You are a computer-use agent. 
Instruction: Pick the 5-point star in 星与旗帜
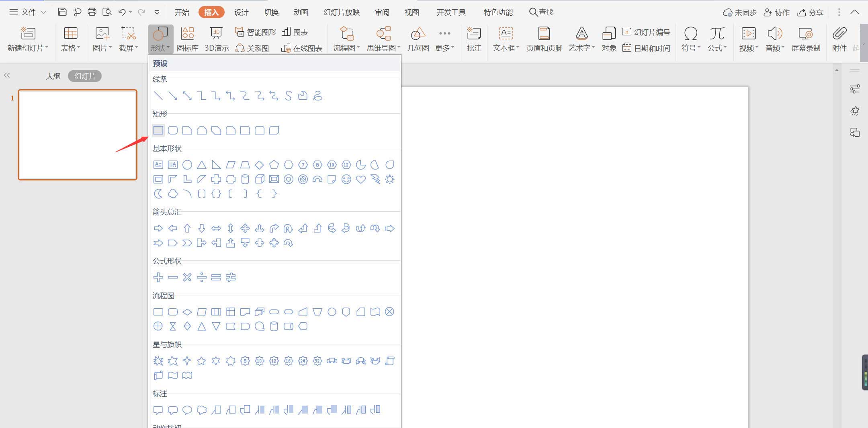point(202,361)
